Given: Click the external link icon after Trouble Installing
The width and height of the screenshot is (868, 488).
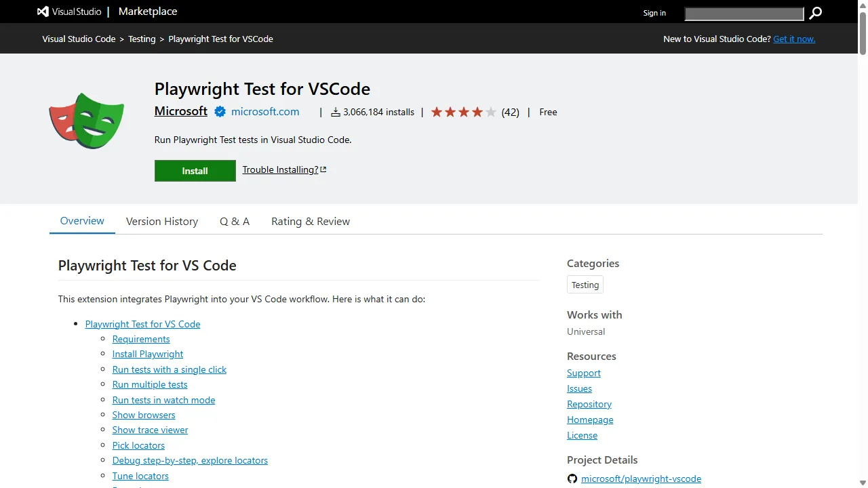Looking at the screenshot, I should pyautogui.click(x=323, y=169).
